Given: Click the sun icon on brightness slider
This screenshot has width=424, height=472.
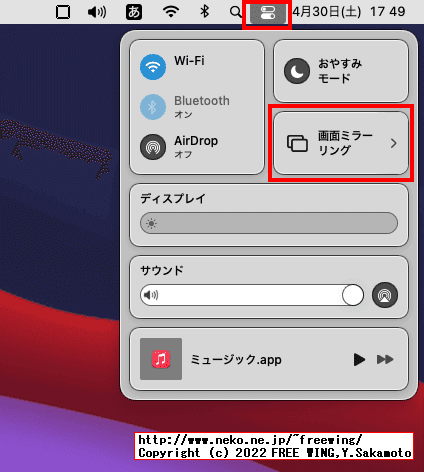Looking at the screenshot, I should coord(151,223).
